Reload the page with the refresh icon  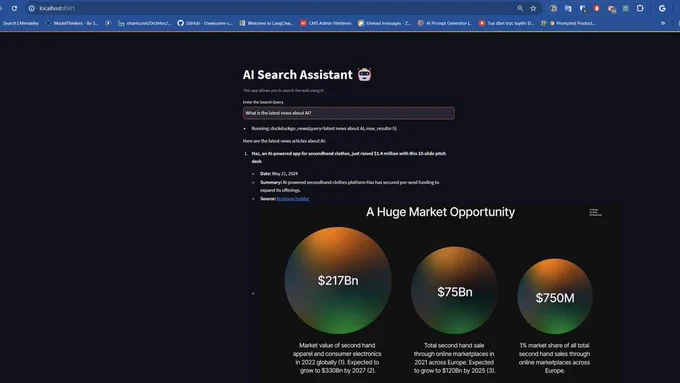click(x=14, y=8)
